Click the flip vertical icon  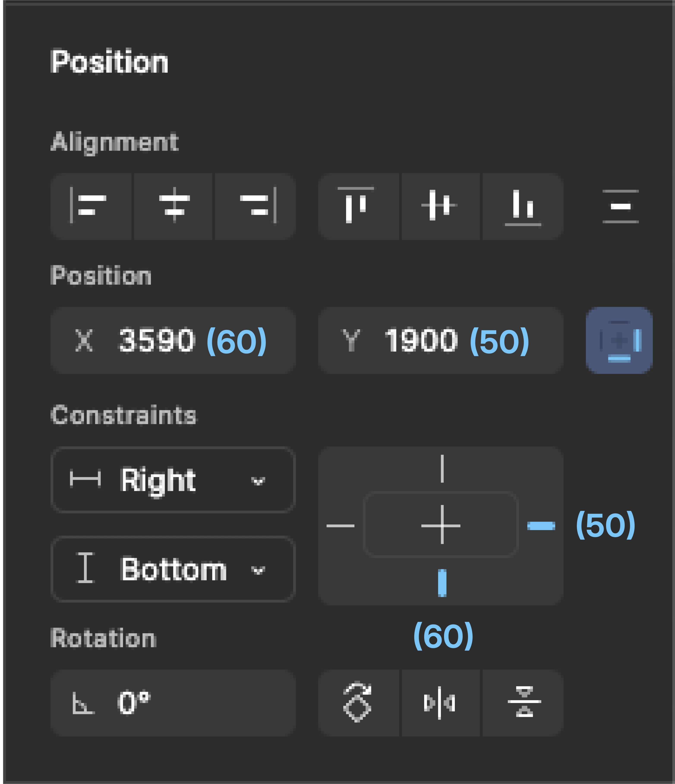click(x=523, y=703)
